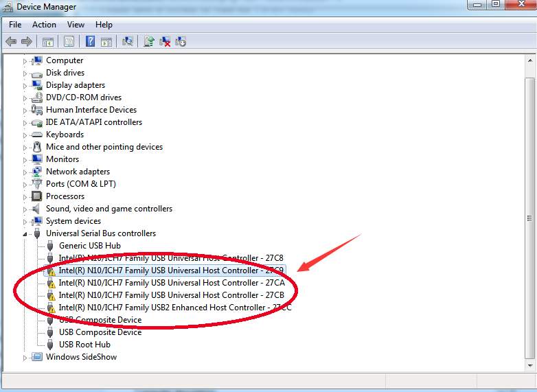The width and height of the screenshot is (537, 392).
Task: Open the View menu
Action: click(76, 25)
